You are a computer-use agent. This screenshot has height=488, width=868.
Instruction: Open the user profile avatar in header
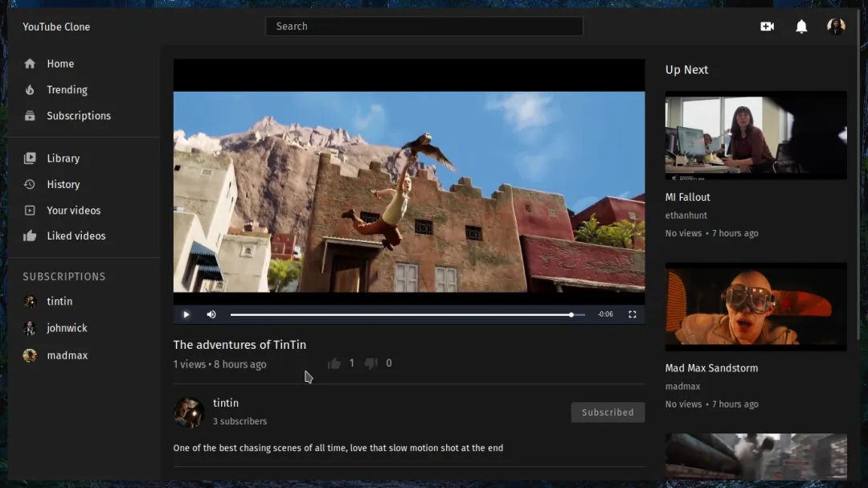836,26
